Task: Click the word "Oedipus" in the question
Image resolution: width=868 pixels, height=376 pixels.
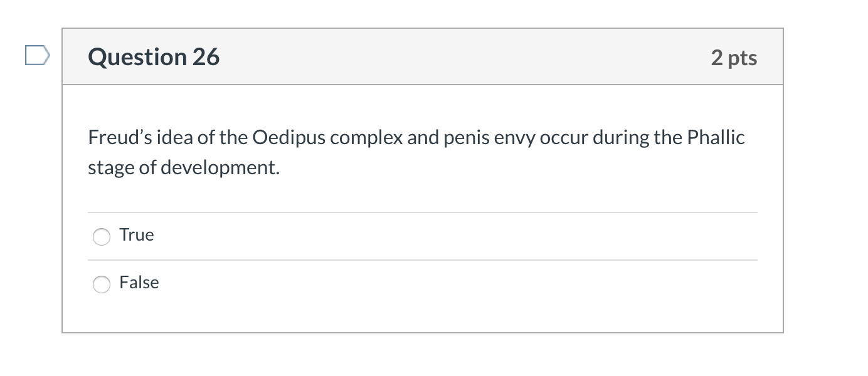Action: click(x=288, y=138)
